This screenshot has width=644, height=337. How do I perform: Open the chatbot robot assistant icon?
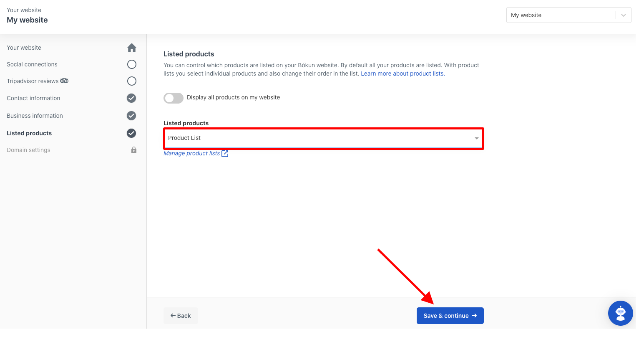tap(621, 313)
